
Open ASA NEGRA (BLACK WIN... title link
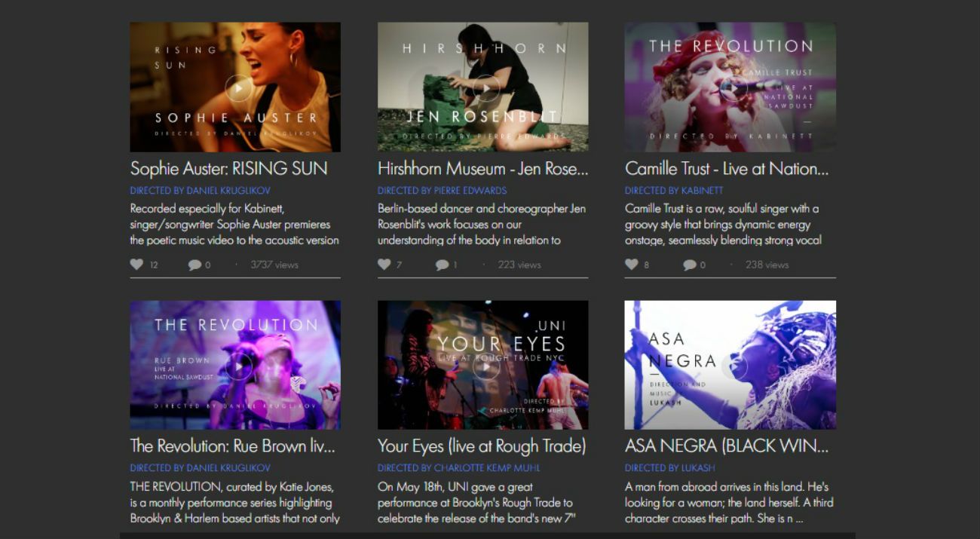click(x=727, y=446)
